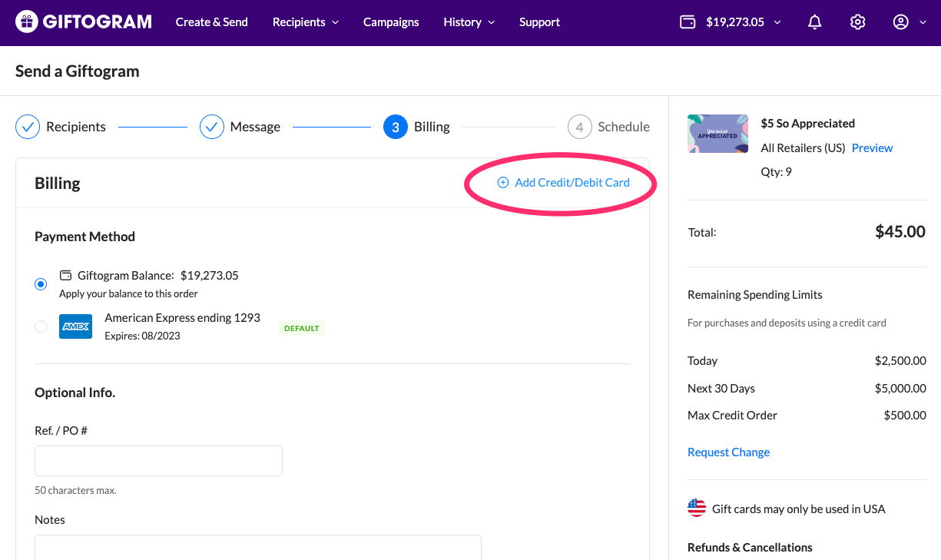
Task: Go to the Support page
Action: click(539, 22)
